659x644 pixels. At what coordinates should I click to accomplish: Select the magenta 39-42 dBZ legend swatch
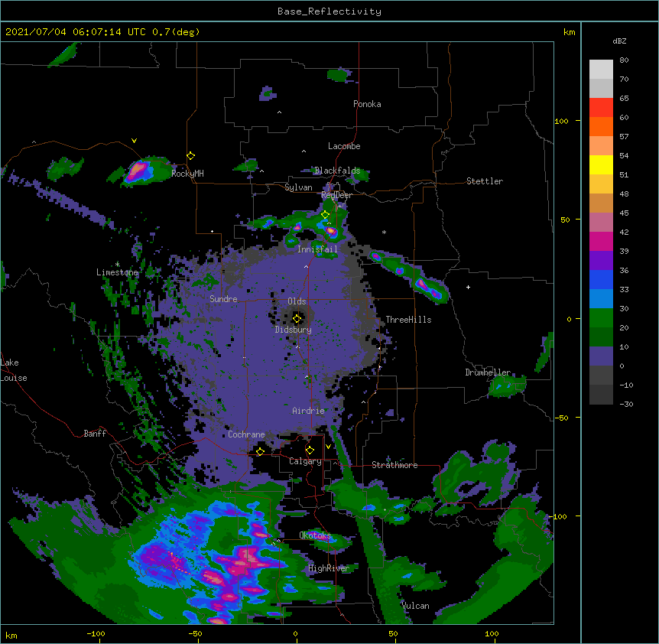coord(601,241)
